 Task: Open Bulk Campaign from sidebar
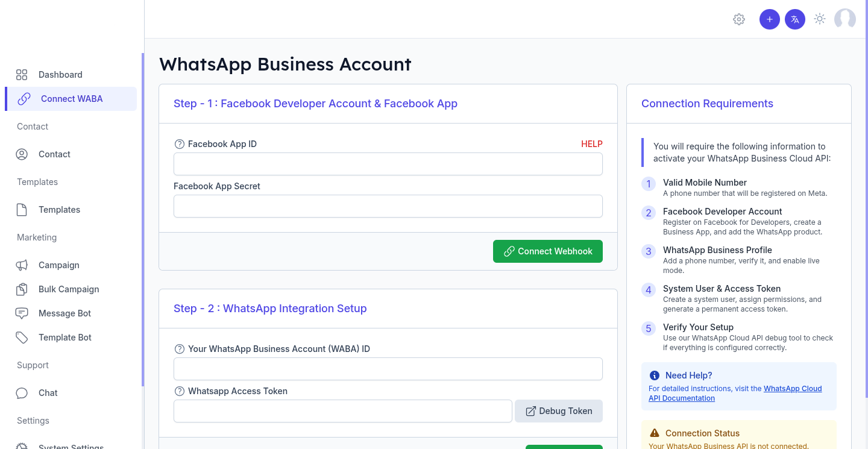pos(71,289)
